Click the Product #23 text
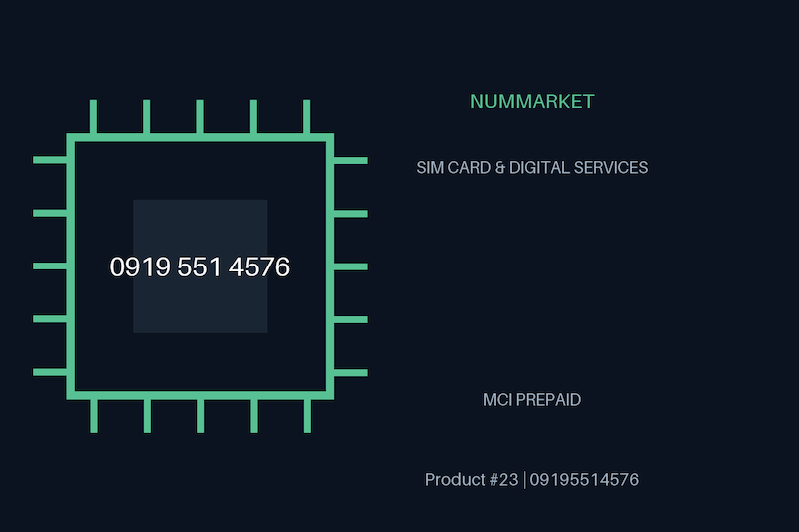This screenshot has width=799, height=532. pyautogui.click(x=471, y=479)
